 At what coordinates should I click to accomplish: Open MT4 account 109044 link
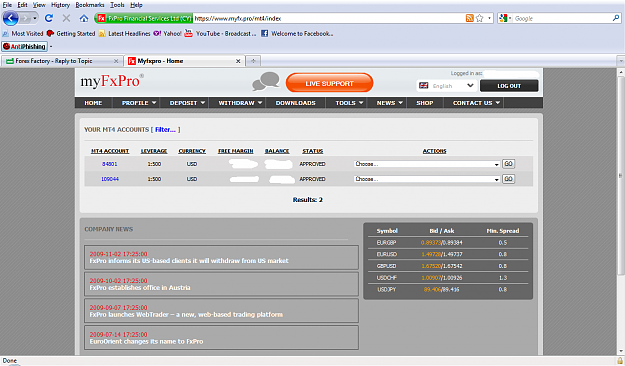point(110,179)
